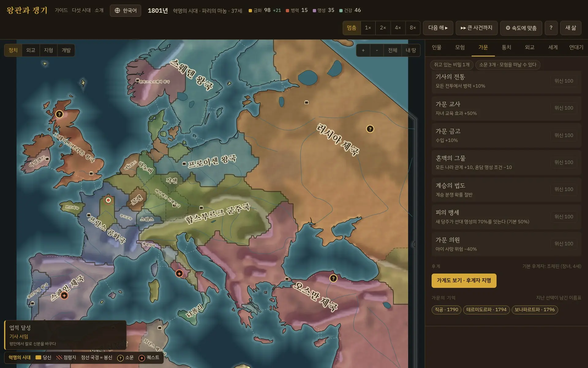This screenshot has height=368, width=588.
Task: Click 가계도 보기 · 후계자 지명 button
Action: click(x=464, y=281)
